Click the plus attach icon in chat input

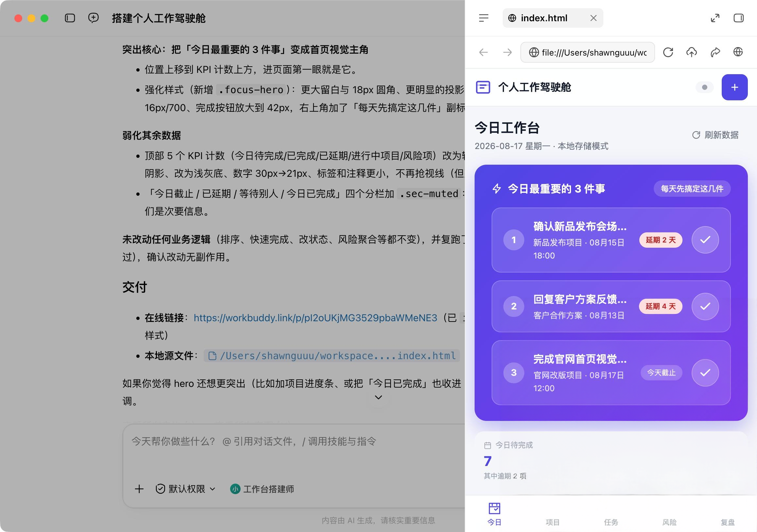139,489
